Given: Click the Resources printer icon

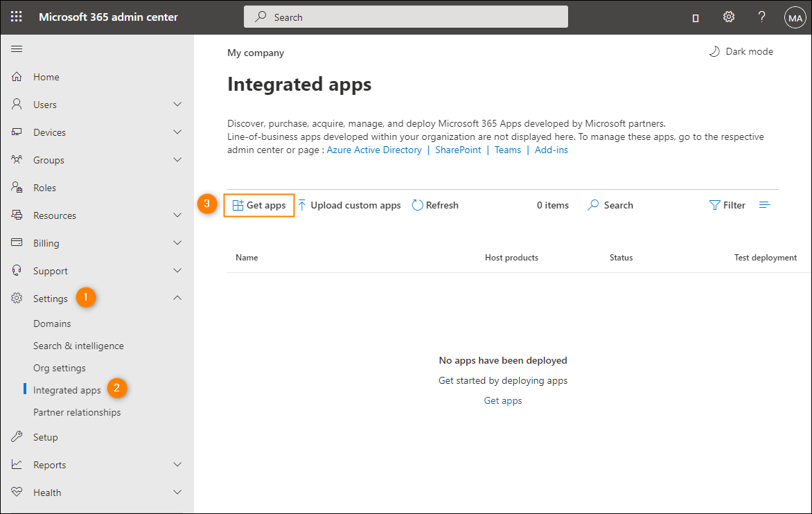Looking at the screenshot, I should (x=17, y=215).
